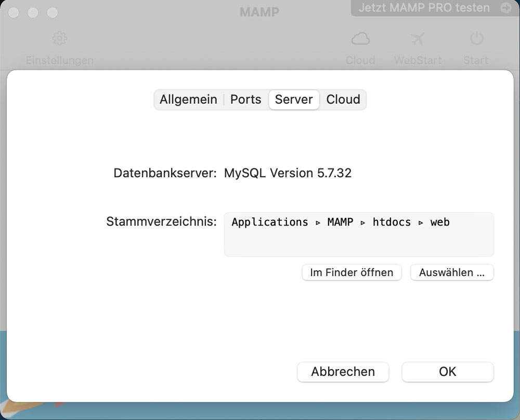Viewport: 520px width, 420px height.
Task: Select the MAMP folder in the path
Action: (x=340, y=222)
